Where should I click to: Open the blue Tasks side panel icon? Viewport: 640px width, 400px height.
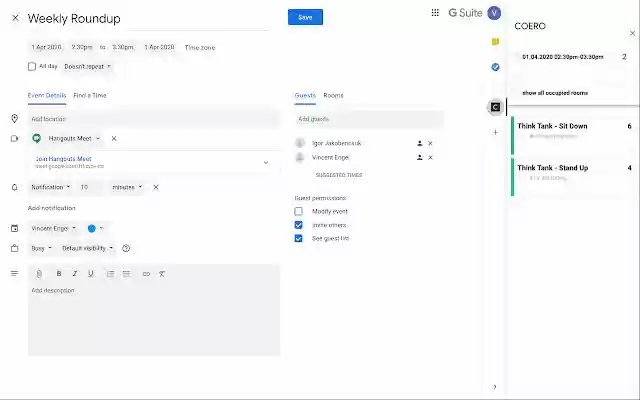click(x=495, y=67)
